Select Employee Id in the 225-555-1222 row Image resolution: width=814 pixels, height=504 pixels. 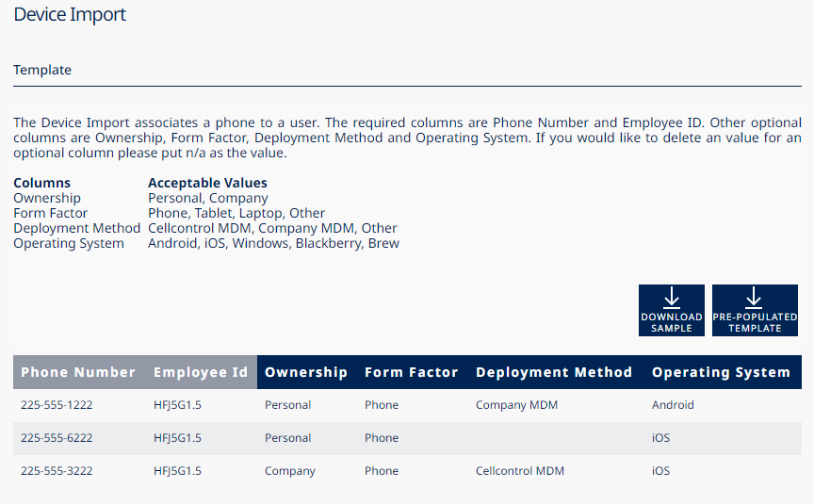coord(177,405)
